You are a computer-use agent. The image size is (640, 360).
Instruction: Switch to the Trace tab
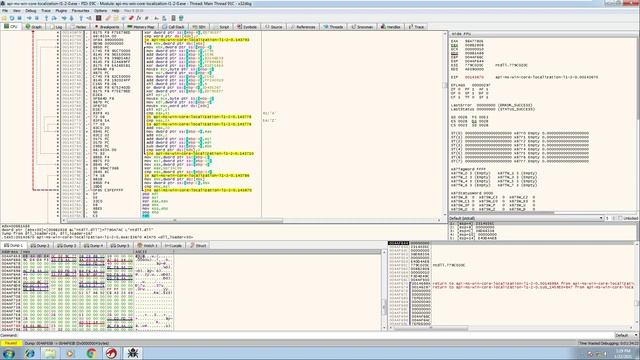click(x=417, y=27)
